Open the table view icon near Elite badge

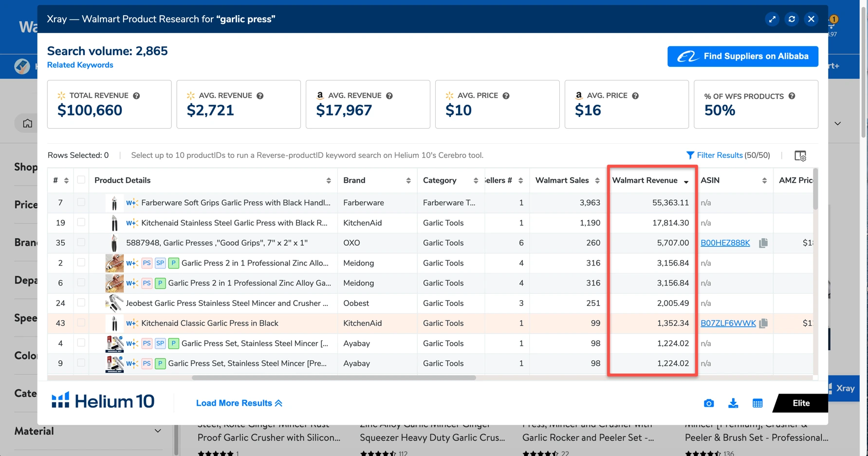757,403
